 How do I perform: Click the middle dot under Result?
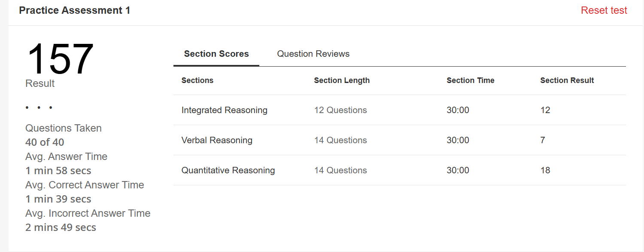[39, 107]
